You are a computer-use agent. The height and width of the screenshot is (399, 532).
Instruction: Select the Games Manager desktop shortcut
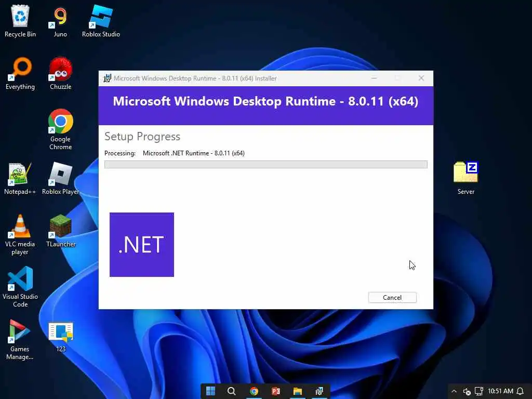pos(20,340)
